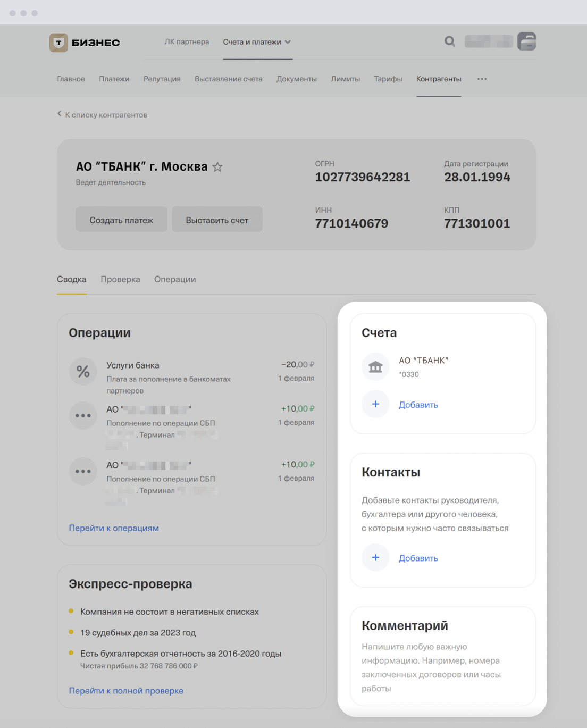Viewport: 587px width, 728px height.
Task: Click the profile card avatar icon
Action: [x=526, y=41]
